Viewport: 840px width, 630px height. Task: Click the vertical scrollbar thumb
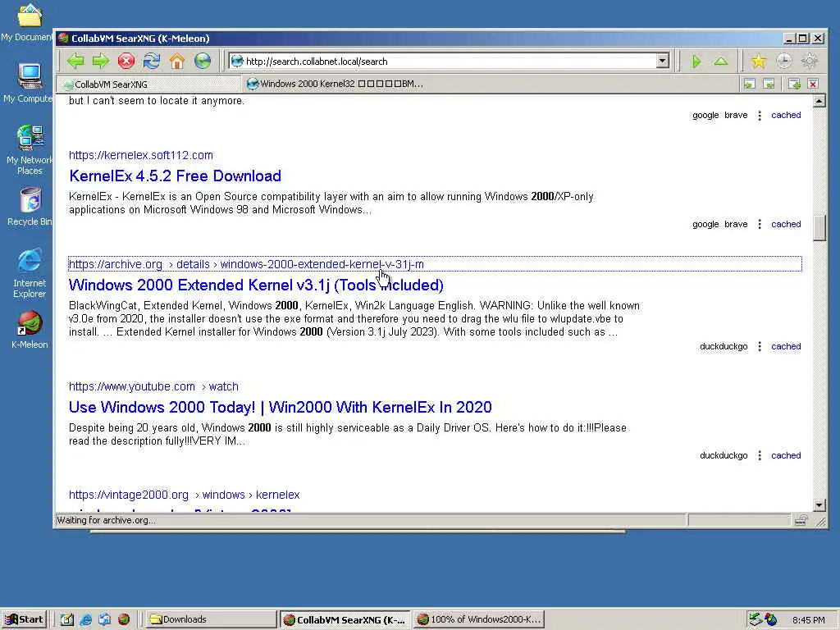819,228
